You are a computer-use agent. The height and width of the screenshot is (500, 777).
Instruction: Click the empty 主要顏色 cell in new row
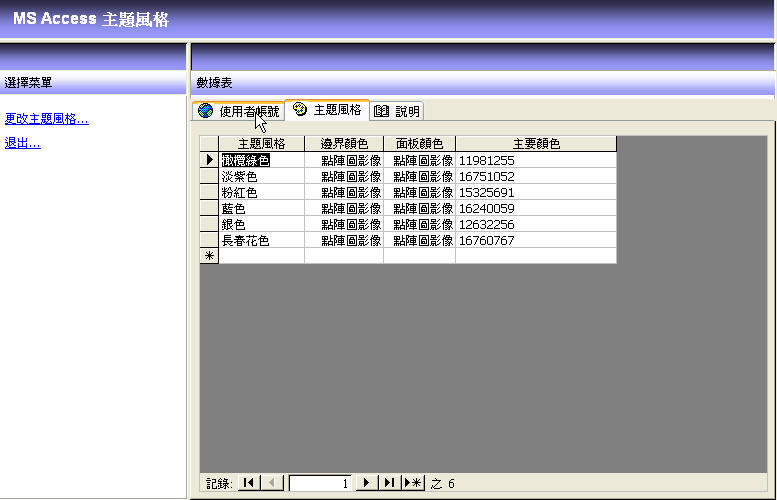(536, 256)
